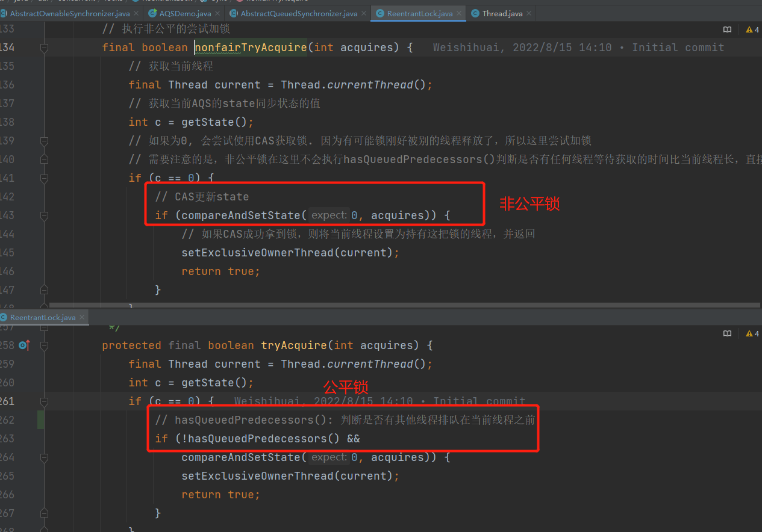Image resolution: width=762 pixels, height=532 pixels.
Task: Open warnings indicator in upper editor
Action: tap(752, 29)
